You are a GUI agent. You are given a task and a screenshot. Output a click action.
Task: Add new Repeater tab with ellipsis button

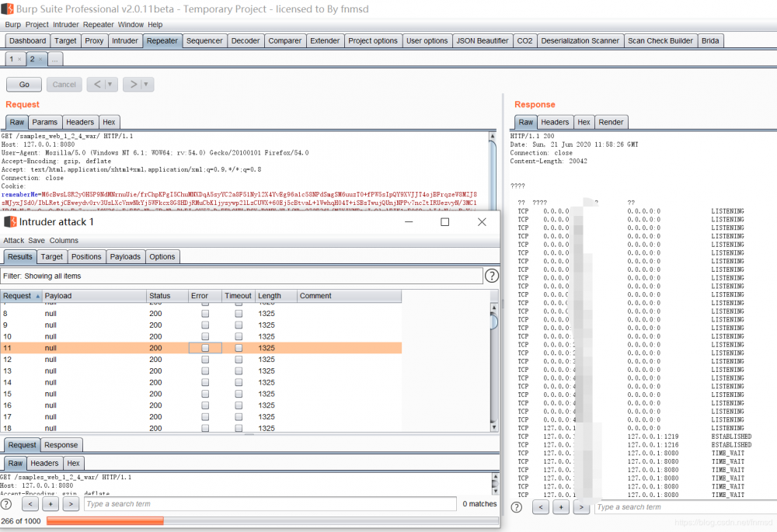[x=55, y=59]
